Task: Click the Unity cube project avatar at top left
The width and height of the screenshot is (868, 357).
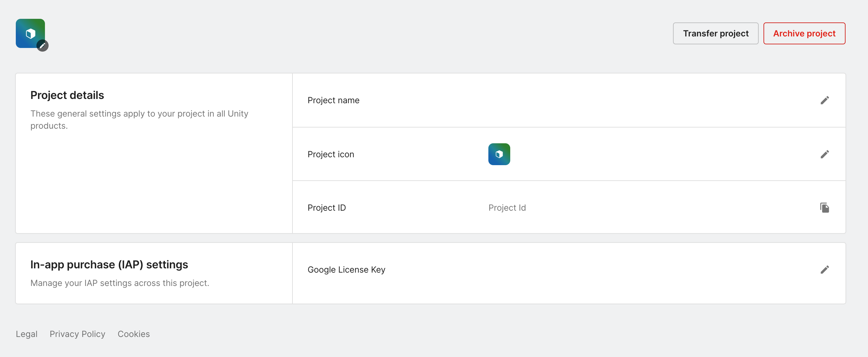Action: coord(30,34)
